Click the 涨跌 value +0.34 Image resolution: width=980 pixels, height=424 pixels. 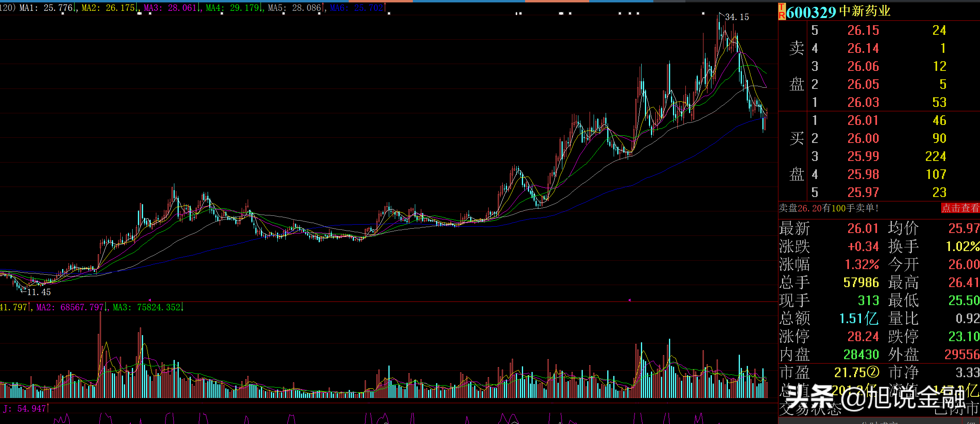point(863,247)
